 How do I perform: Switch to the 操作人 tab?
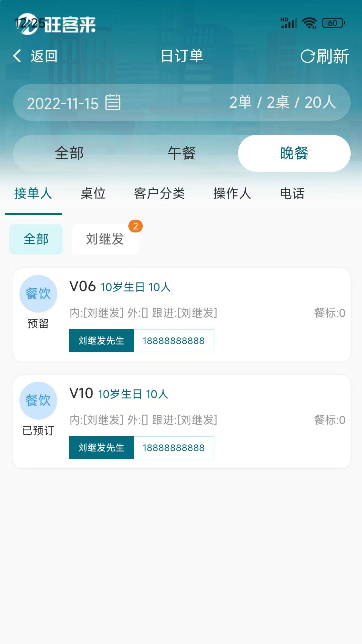pos(232,194)
